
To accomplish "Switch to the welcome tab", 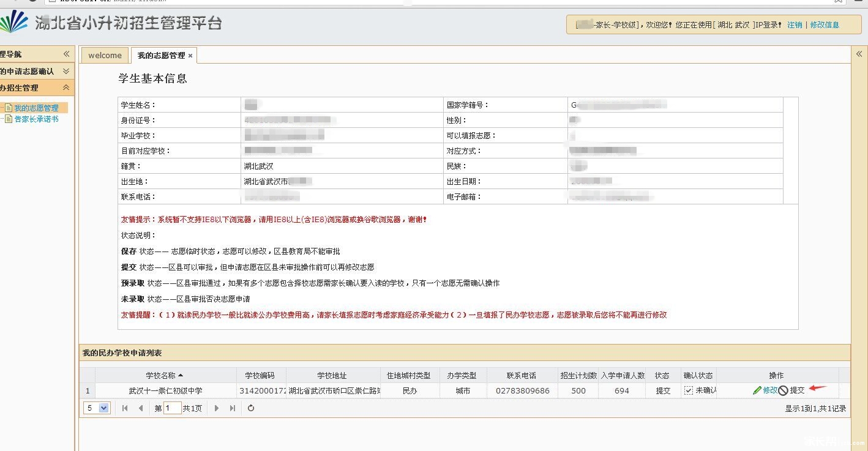I will [x=105, y=56].
